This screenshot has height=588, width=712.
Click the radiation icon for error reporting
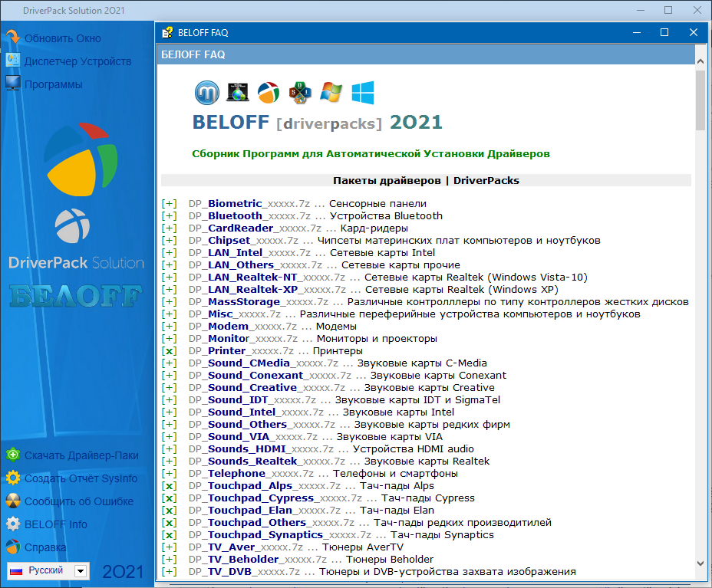point(12,501)
